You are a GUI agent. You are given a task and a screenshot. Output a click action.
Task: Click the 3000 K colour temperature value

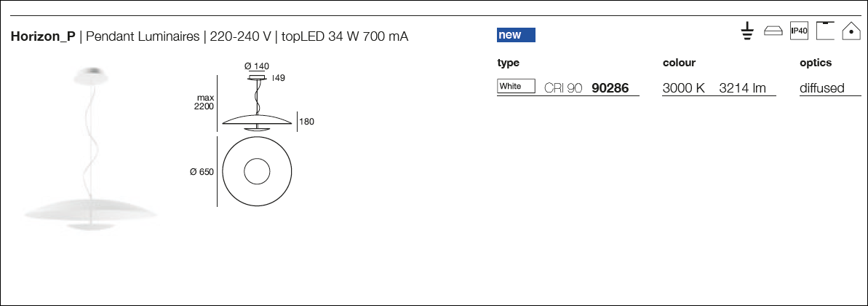(x=684, y=87)
